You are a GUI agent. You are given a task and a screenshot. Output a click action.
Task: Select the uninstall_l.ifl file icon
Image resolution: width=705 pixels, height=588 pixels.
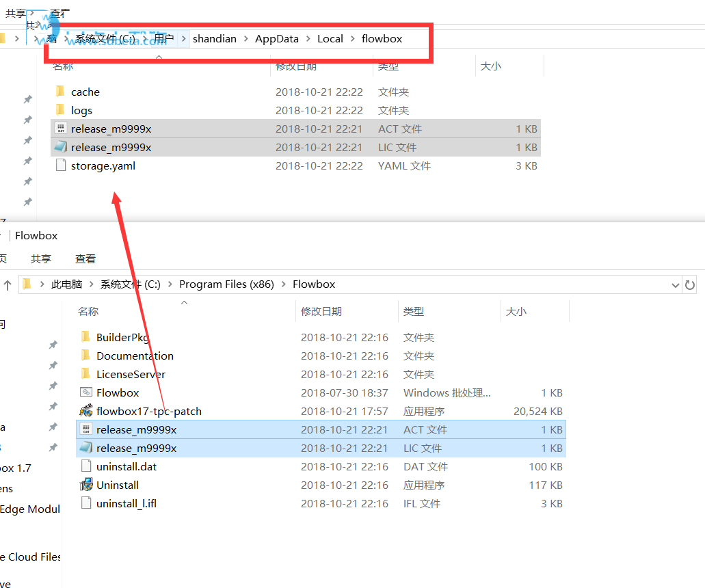click(86, 503)
